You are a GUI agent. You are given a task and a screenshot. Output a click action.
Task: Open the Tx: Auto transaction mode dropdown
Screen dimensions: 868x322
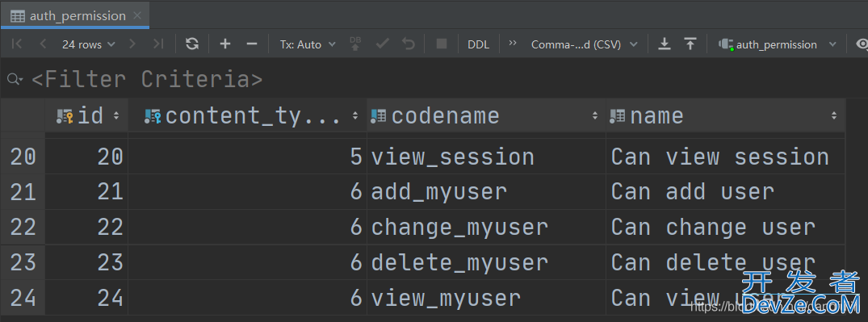click(308, 44)
